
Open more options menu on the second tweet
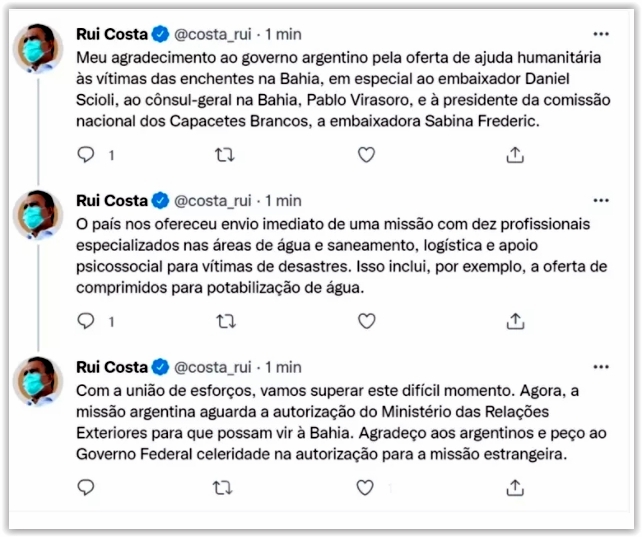point(600,200)
